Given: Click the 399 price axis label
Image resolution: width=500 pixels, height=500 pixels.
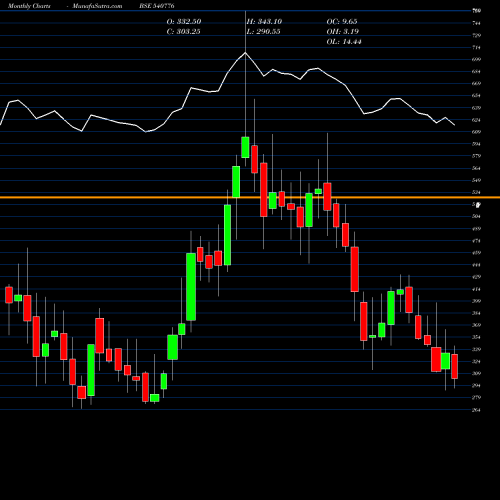Looking at the screenshot, I should [476, 301].
